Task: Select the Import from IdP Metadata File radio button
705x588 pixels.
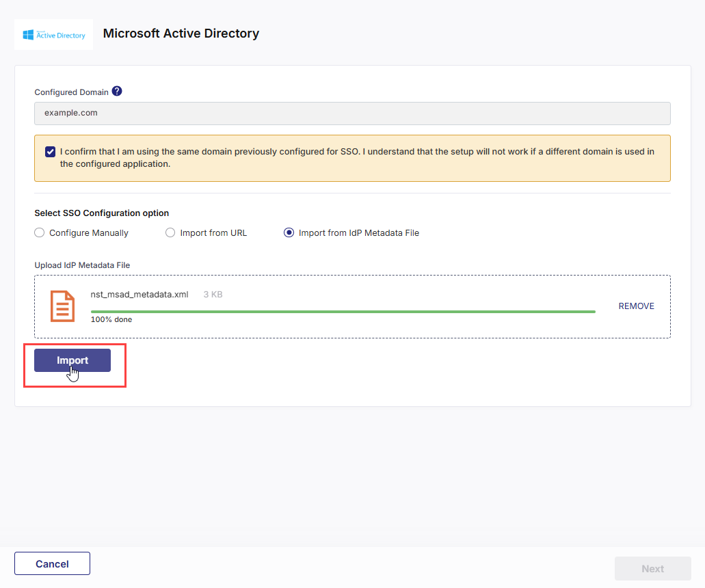Action: (x=289, y=233)
